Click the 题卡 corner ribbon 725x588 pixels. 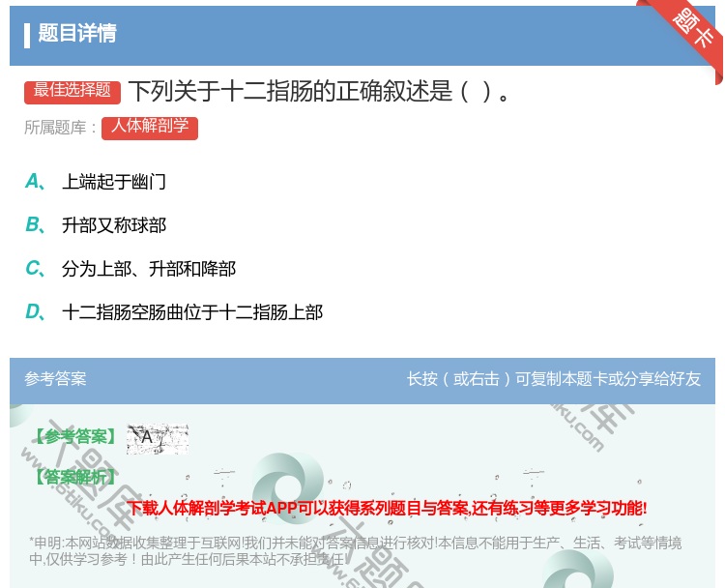click(x=692, y=30)
